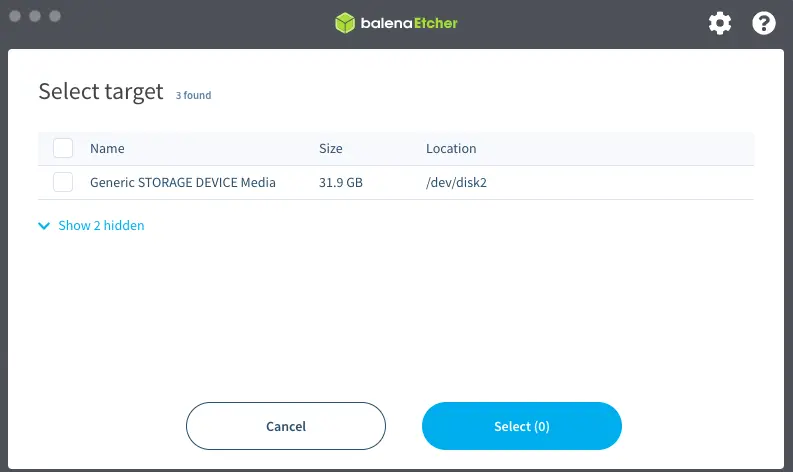Viewport: 793px width, 472px height.
Task: Click the /dev/disk2 location cell
Action: click(x=457, y=183)
